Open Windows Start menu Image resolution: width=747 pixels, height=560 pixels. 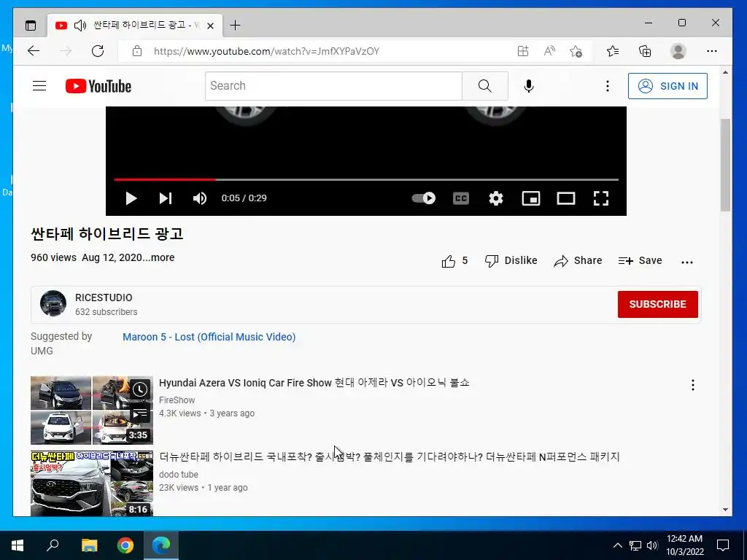(x=18, y=545)
